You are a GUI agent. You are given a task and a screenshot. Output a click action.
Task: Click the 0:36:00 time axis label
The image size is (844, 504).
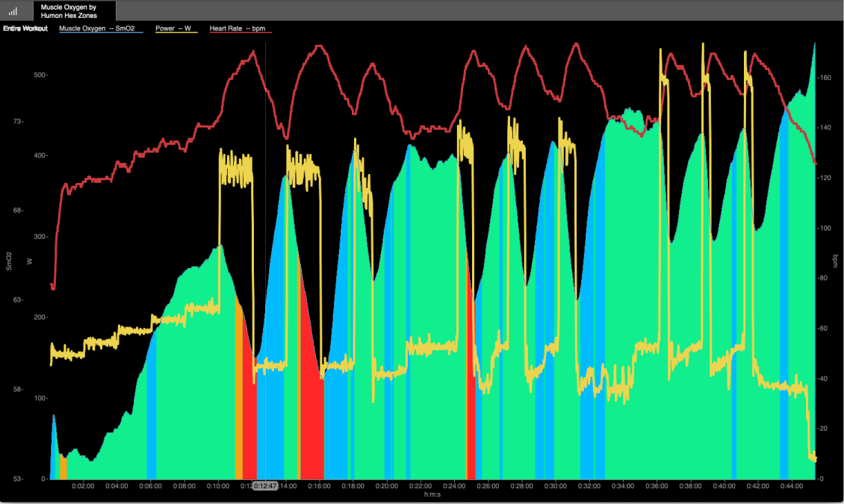pos(657,486)
